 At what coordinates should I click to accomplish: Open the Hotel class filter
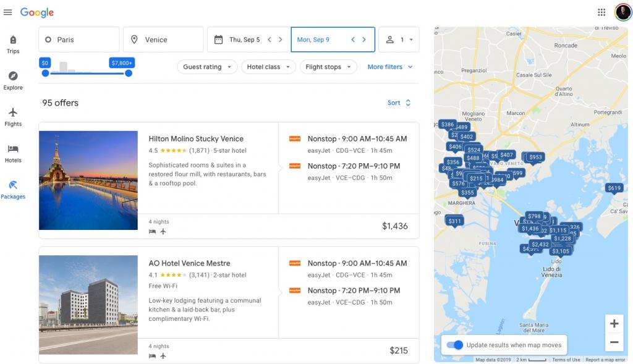tap(268, 67)
